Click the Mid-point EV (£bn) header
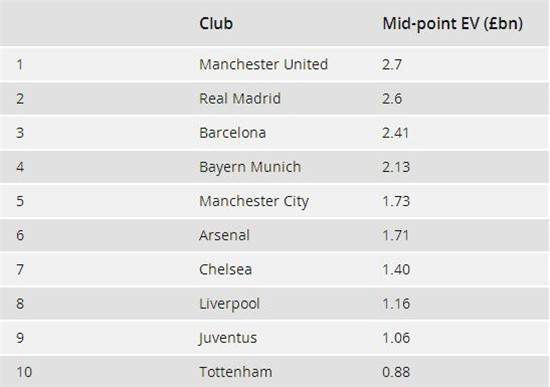Viewport: 550px width, 387px height. click(452, 24)
